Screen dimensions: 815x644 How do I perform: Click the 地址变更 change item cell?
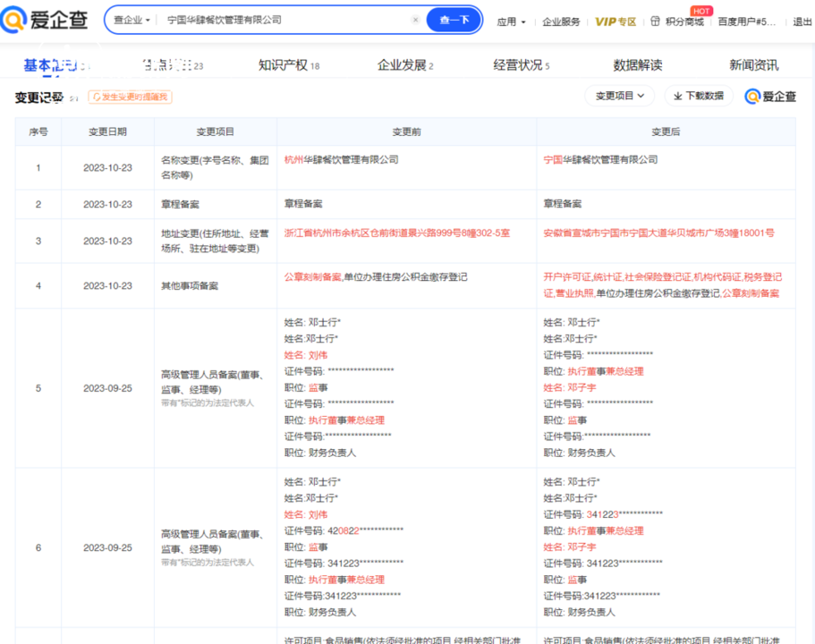click(x=215, y=241)
